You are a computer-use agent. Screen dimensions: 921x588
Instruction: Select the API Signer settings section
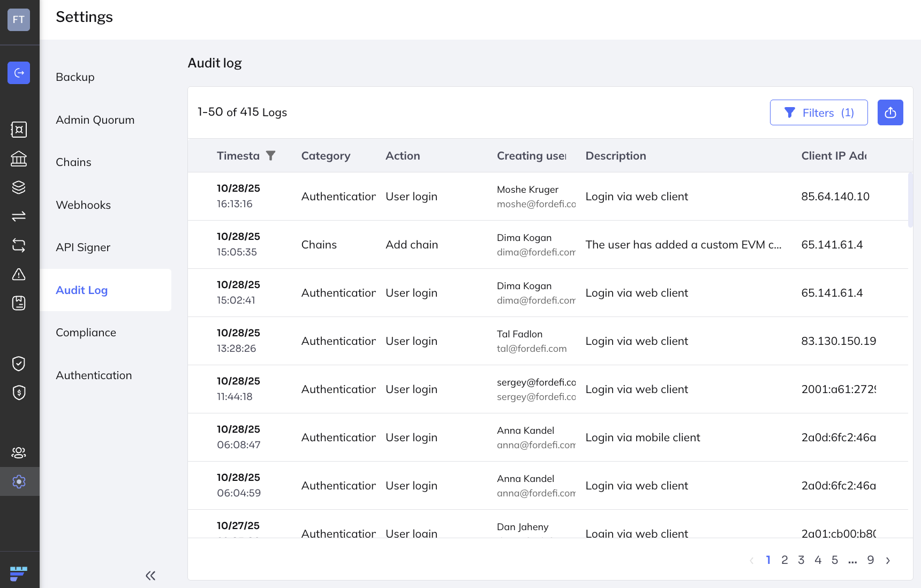[x=83, y=247]
